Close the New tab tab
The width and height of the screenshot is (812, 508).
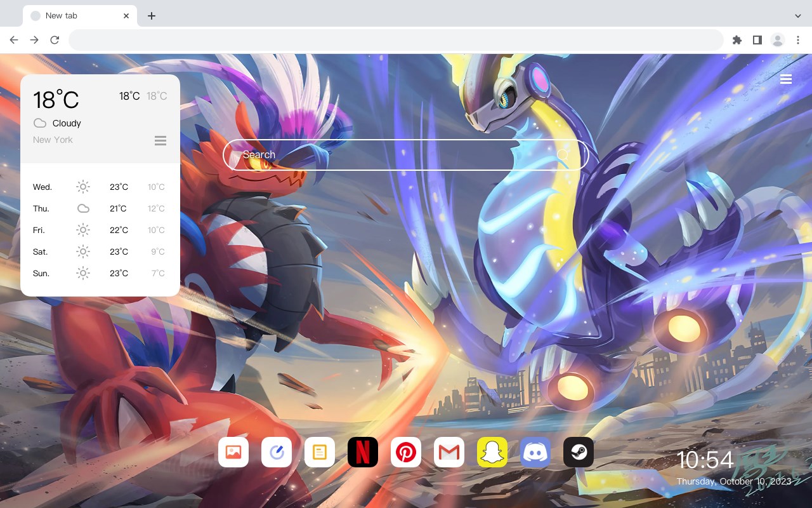127,16
